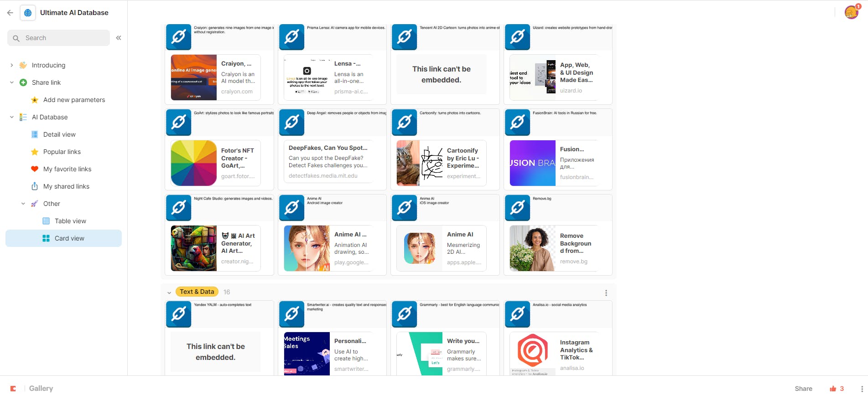Open the user profile avatar
The height and width of the screenshot is (400, 868).
(851, 12)
